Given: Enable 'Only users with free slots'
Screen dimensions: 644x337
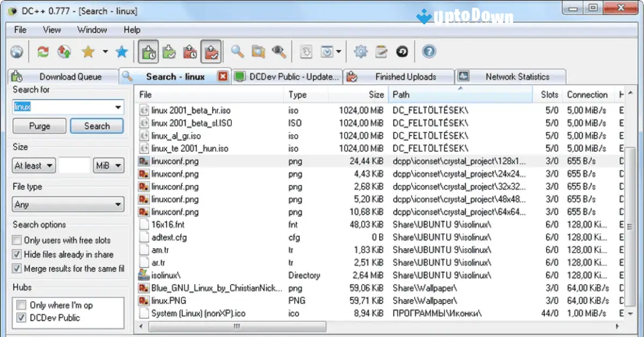Looking at the screenshot, I should 17,240.
